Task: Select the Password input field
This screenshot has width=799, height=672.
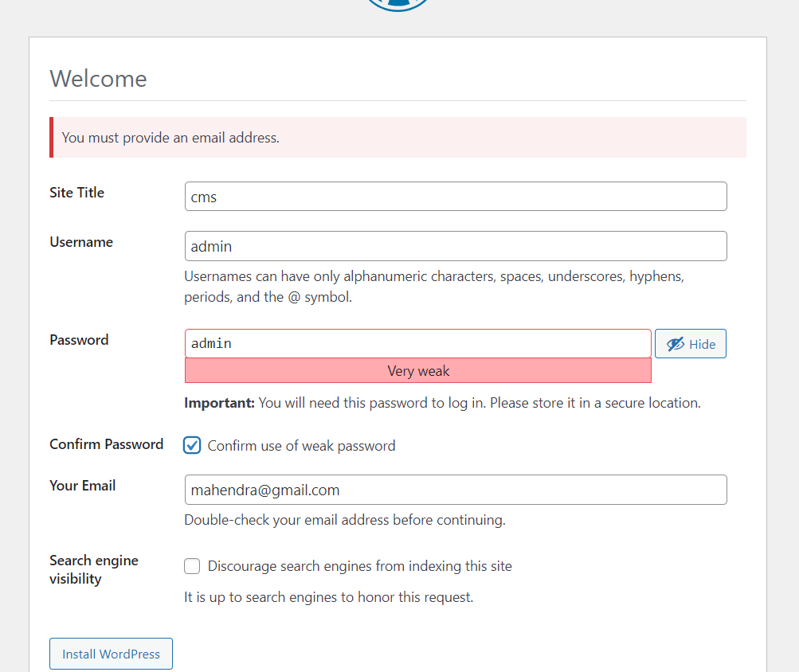Action: click(417, 344)
